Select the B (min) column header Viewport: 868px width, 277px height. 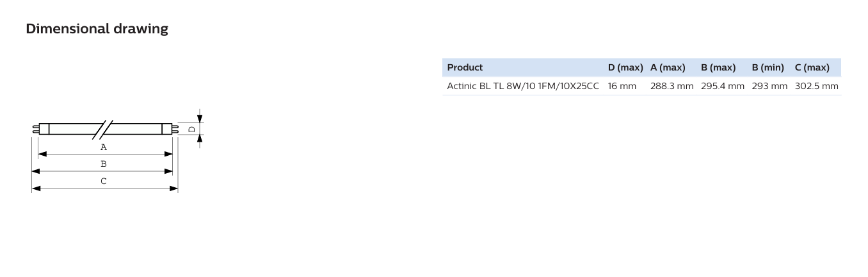[768, 67]
